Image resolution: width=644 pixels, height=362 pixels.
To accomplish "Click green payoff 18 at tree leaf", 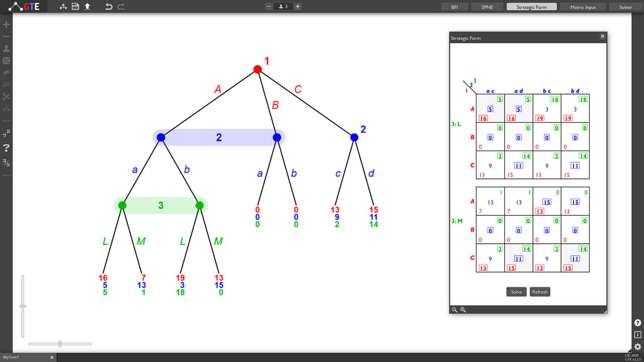I will [x=180, y=292].
